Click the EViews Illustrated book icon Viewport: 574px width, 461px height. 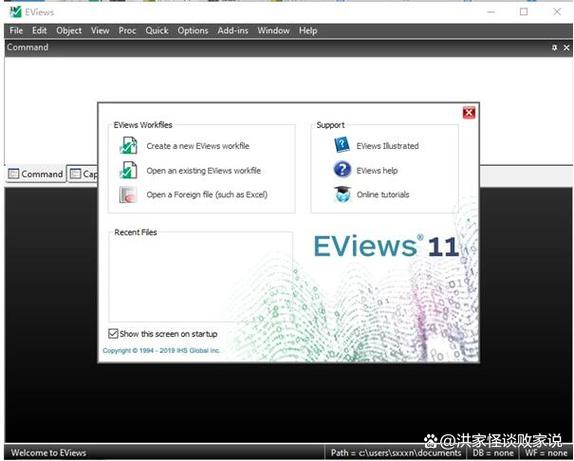point(342,145)
